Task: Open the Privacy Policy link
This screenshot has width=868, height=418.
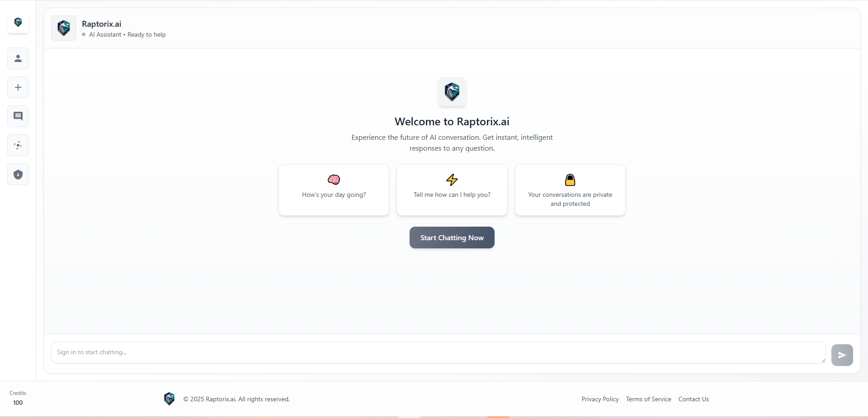Action: pos(600,399)
